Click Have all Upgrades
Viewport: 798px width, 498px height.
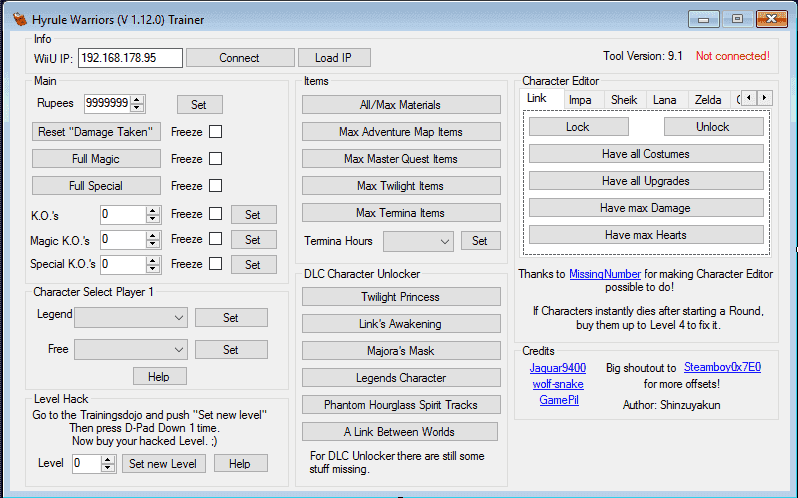(646, 181)
